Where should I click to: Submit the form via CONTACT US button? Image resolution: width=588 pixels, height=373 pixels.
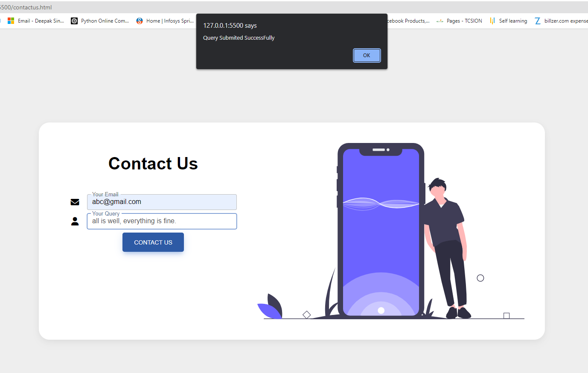[x=153, y=242]
